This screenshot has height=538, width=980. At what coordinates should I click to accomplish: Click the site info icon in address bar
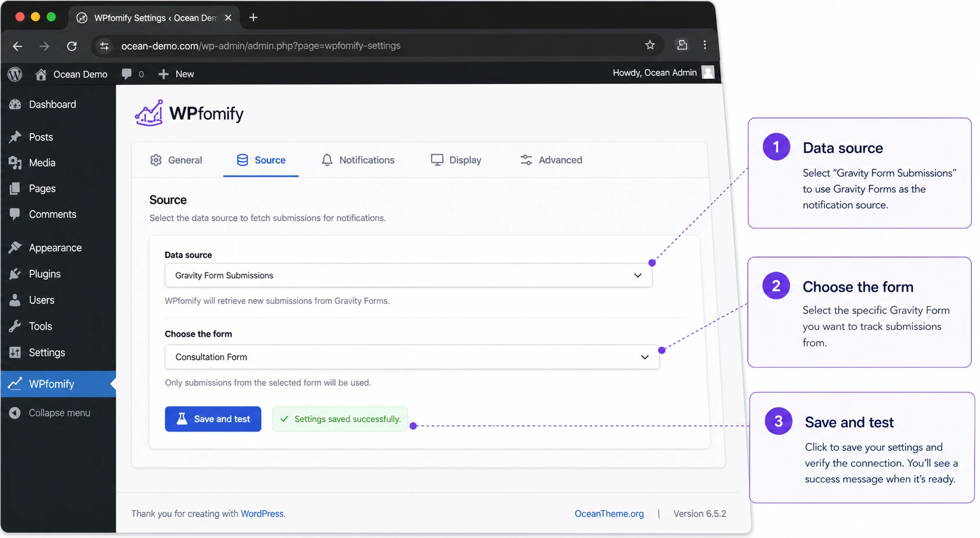[x=104, y=46]
